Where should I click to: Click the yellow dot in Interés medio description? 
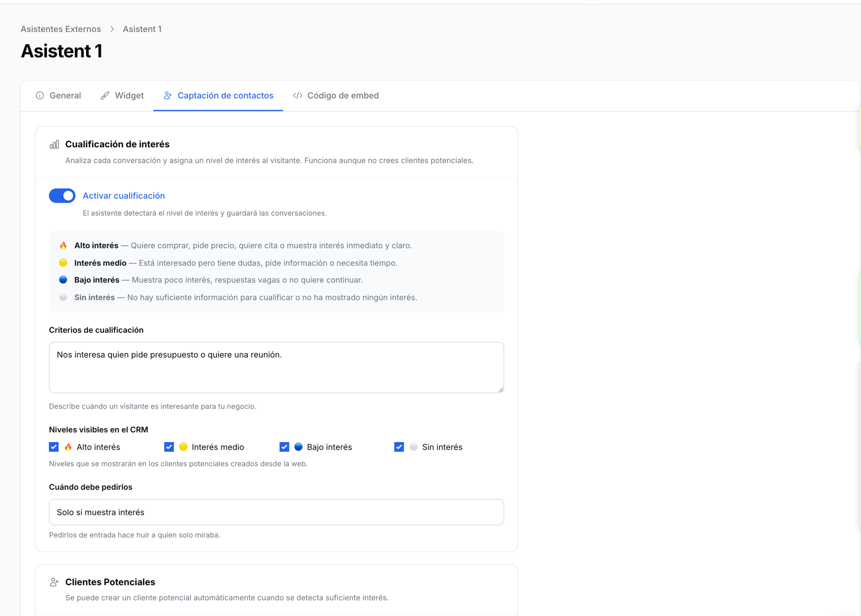pyautogui.click(x=63, y=263)
